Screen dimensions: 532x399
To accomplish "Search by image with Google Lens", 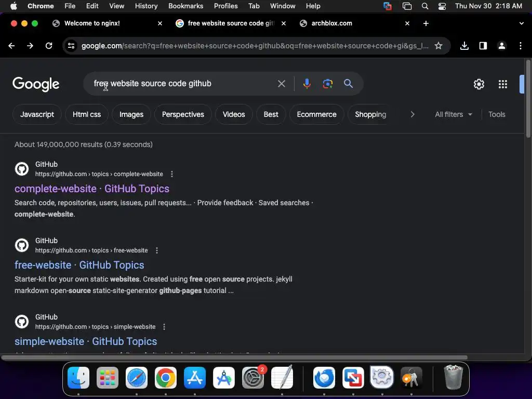I will pyautogui.click(x=327, y=84).
